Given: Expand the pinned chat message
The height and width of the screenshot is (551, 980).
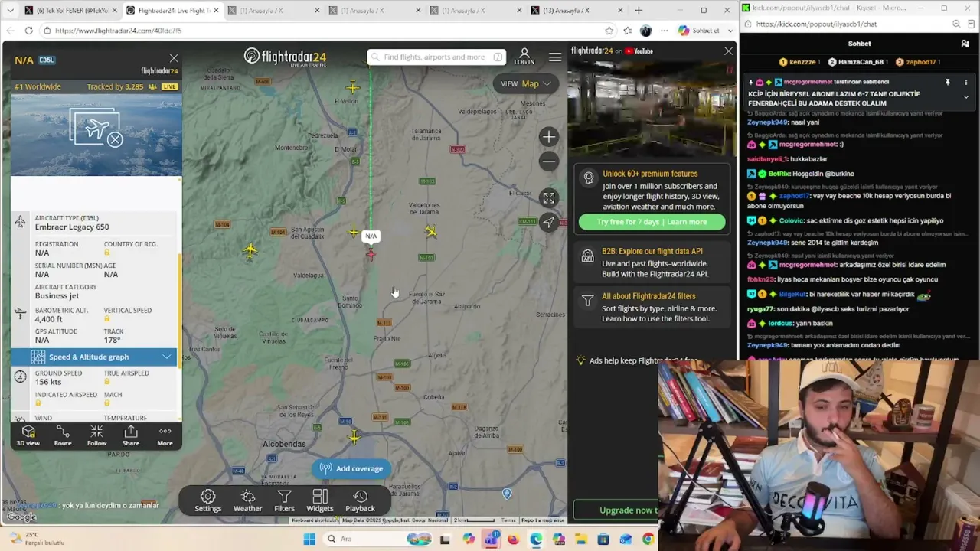Looking at the screenshot, I should 965,97.
